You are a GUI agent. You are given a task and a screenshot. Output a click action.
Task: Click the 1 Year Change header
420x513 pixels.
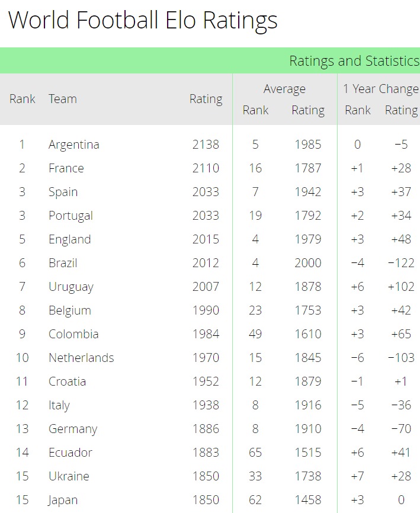380,89
